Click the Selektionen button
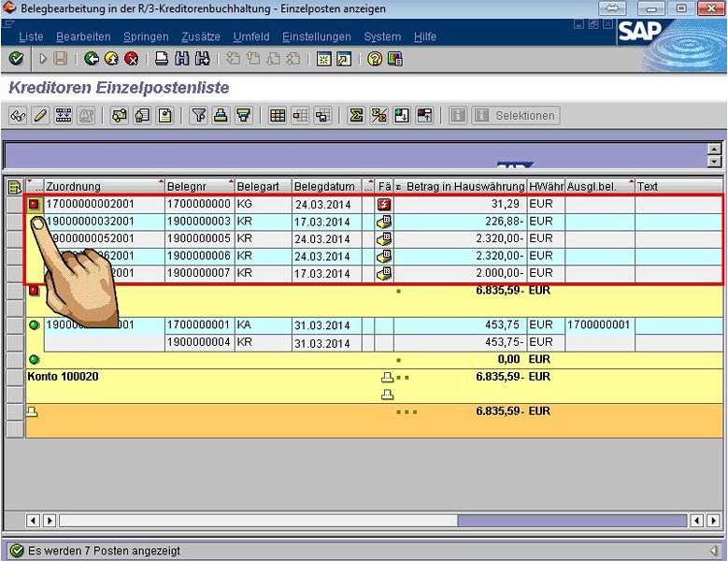 (x=516, y=116)
